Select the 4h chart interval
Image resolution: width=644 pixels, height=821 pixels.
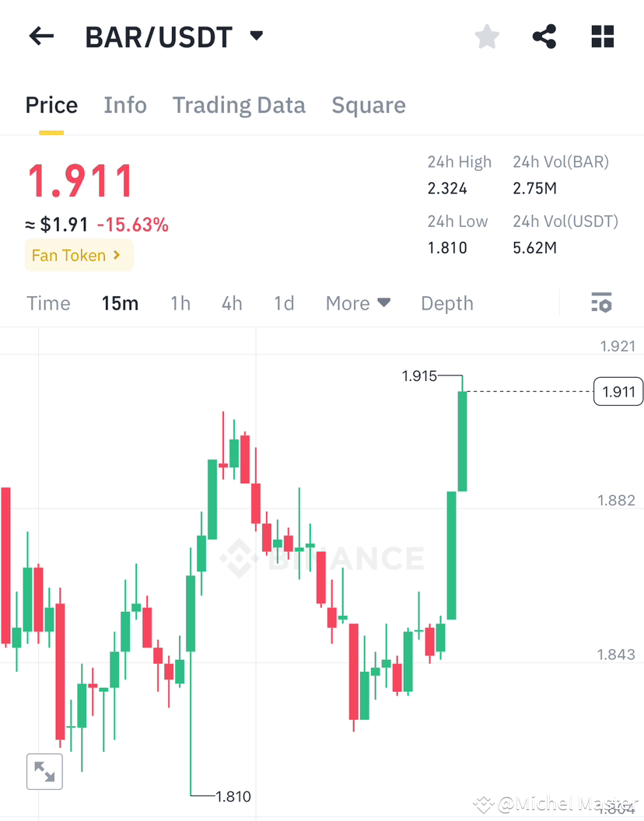[x=232, y=303]
